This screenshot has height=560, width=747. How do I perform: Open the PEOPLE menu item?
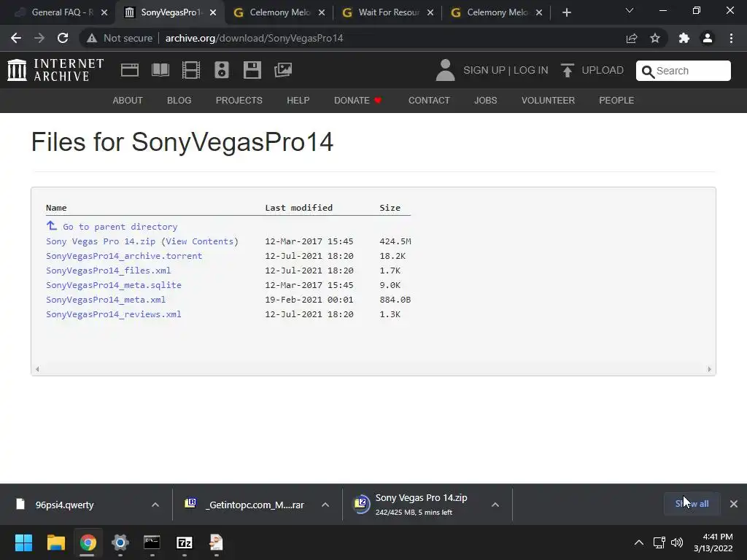point(616,101)
